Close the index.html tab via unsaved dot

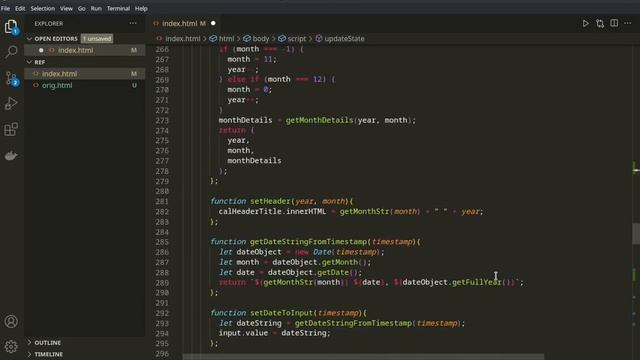click(x=213, y=23)
